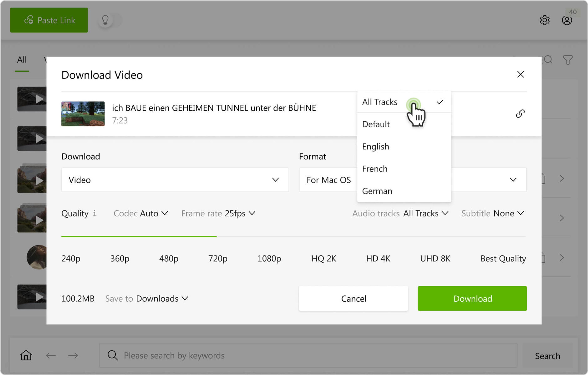Click the settings gear icon
Viewport: 588px width, 375px height.
544,20
